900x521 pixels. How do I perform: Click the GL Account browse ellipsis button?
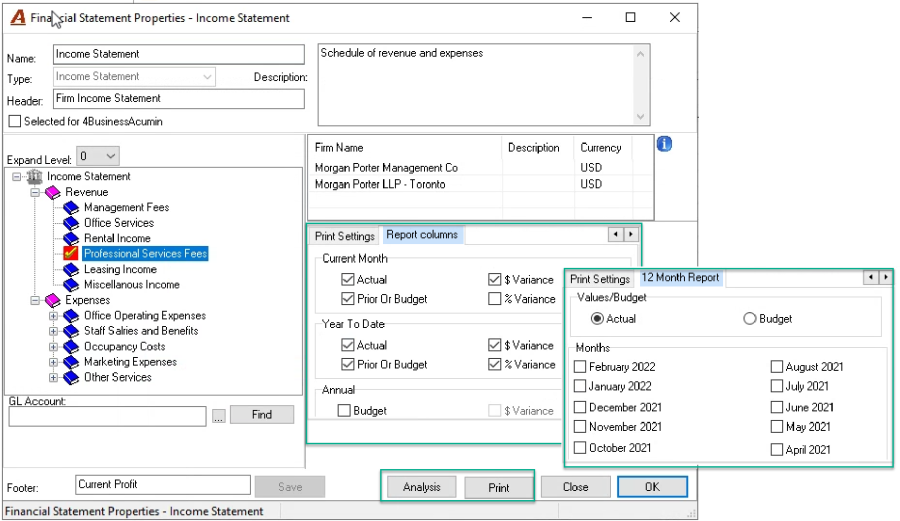[x=219, y=417]
